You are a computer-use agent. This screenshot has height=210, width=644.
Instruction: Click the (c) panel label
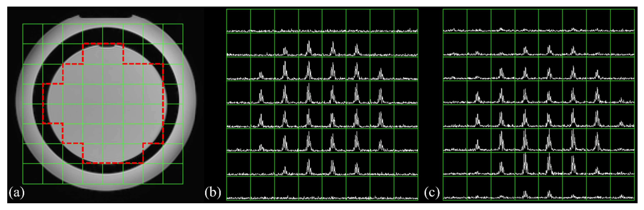pos(432,193)
